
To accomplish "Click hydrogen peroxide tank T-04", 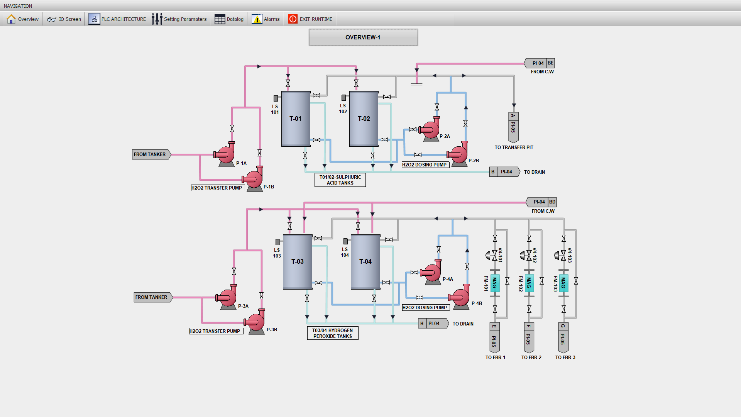I will point(364,262).
